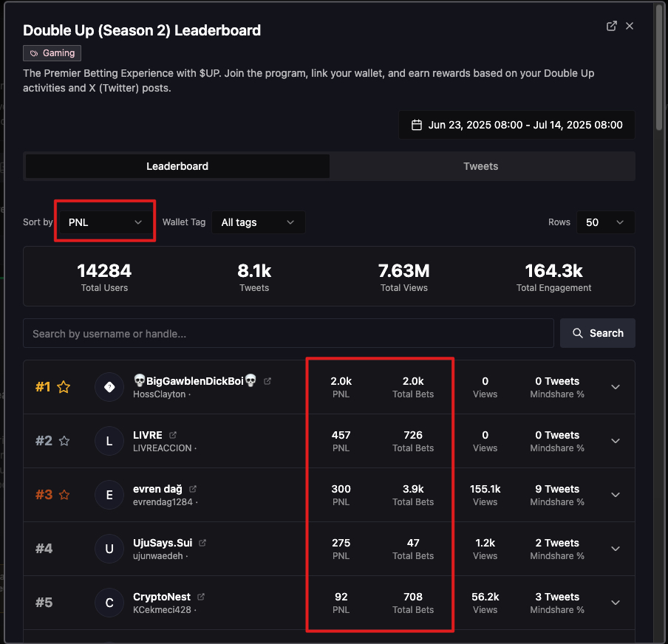Switch to the Tweets tab
This screenshot has height=644, width=668.
(x=480, y=166)
